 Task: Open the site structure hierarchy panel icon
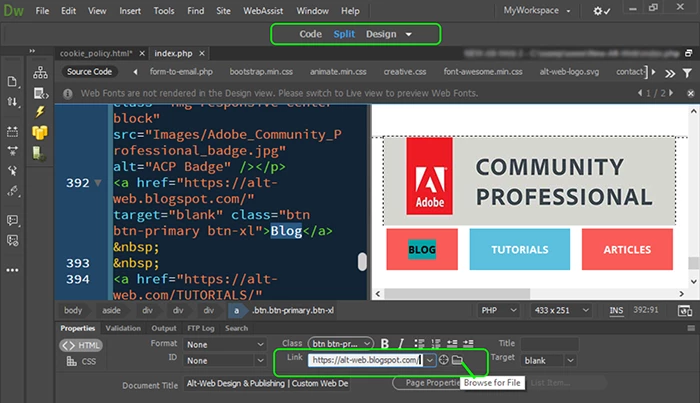40,72
